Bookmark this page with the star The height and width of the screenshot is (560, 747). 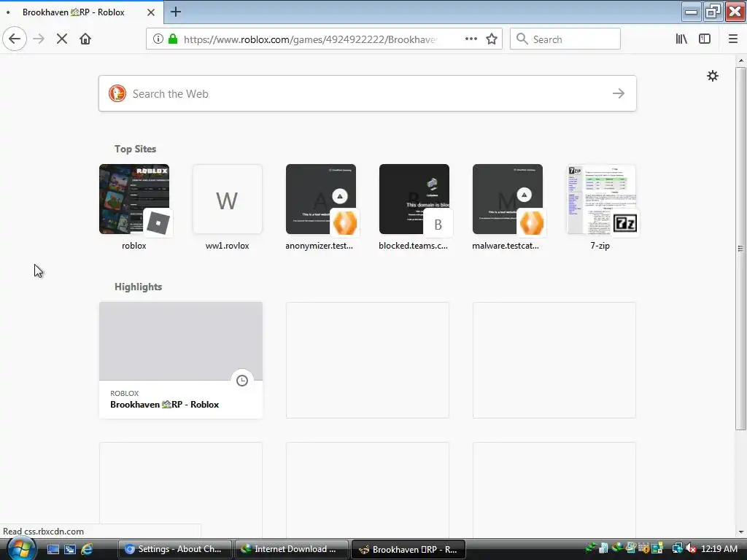point(492,39)
